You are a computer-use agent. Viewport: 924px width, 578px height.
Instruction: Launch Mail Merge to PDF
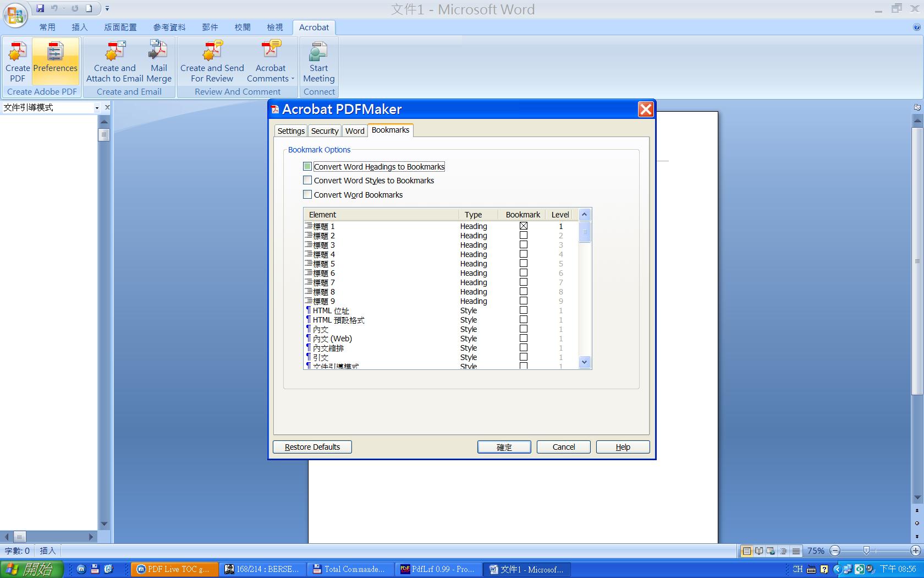[x=159, y=62]
